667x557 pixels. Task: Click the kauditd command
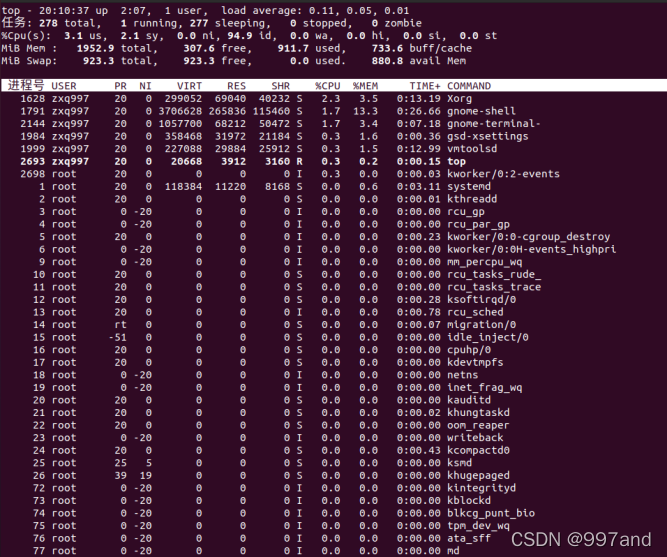469,400
